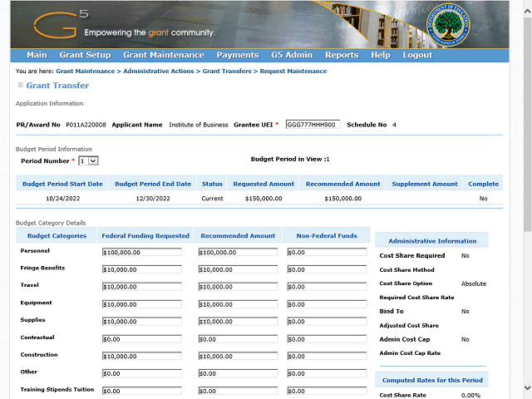Open the Grant Setup menu

[85, 56]
